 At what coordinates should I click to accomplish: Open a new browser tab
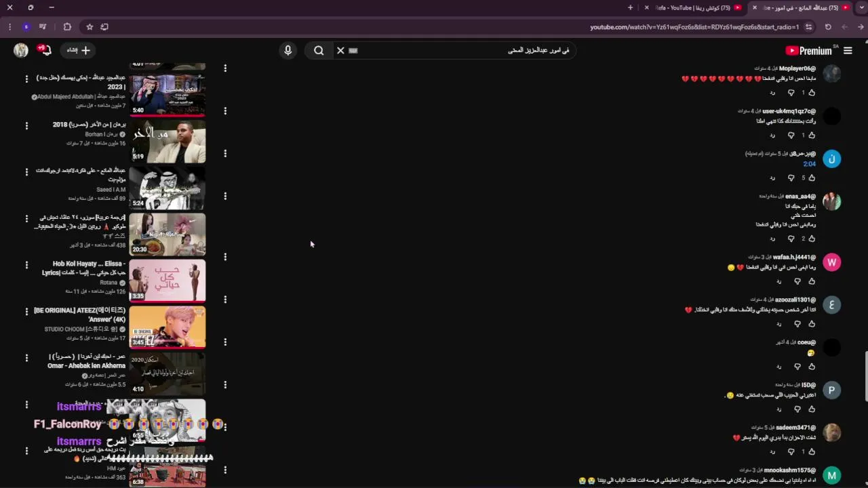click(630, 7)
